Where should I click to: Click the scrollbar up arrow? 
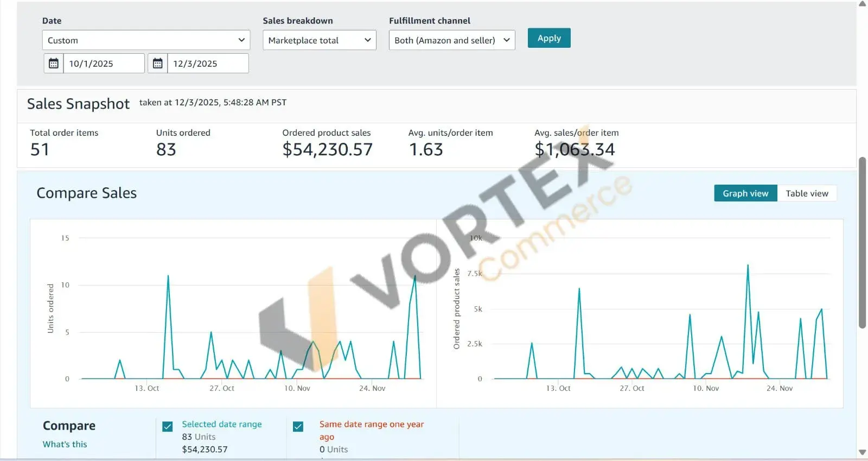coord(862,4)
